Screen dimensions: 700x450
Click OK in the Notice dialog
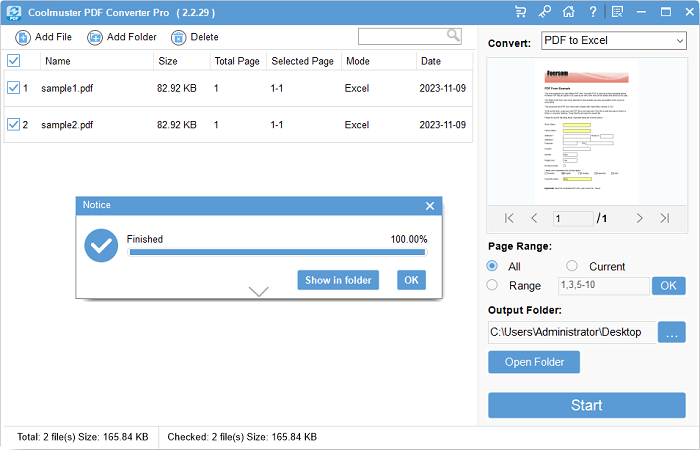click(x=411, y=280)
